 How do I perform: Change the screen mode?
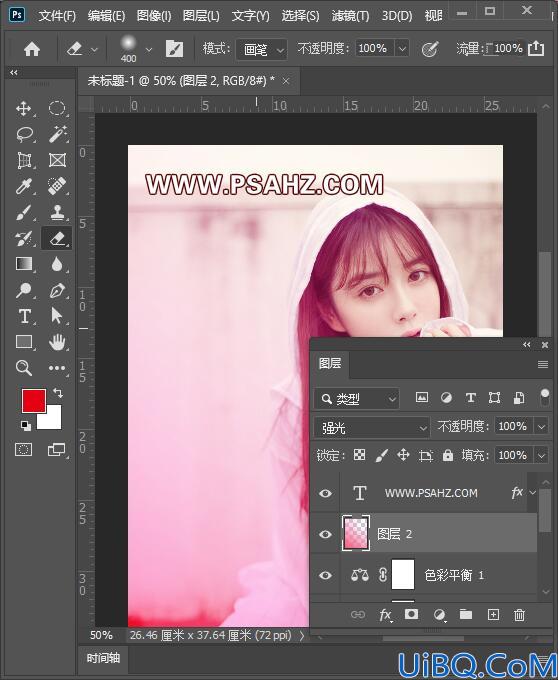(x=56, y=450)
